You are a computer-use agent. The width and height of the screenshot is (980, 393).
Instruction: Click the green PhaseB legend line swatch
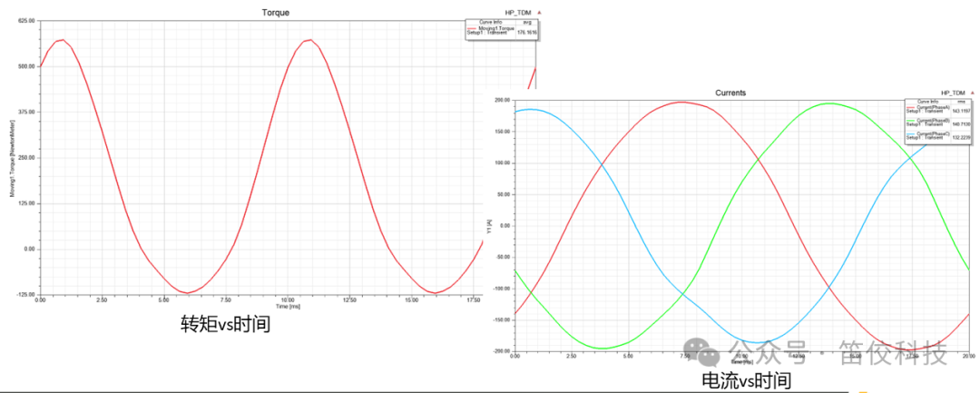click(x=912, y=121)
